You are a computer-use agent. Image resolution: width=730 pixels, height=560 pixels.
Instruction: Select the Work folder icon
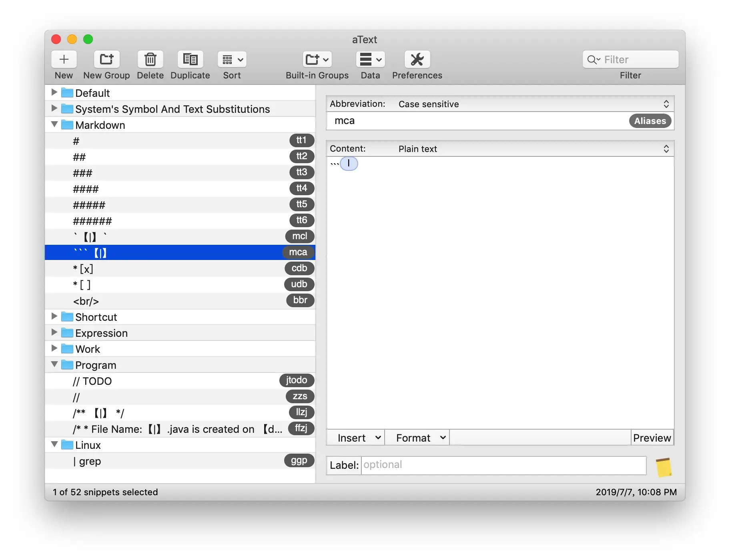(67, 349)
